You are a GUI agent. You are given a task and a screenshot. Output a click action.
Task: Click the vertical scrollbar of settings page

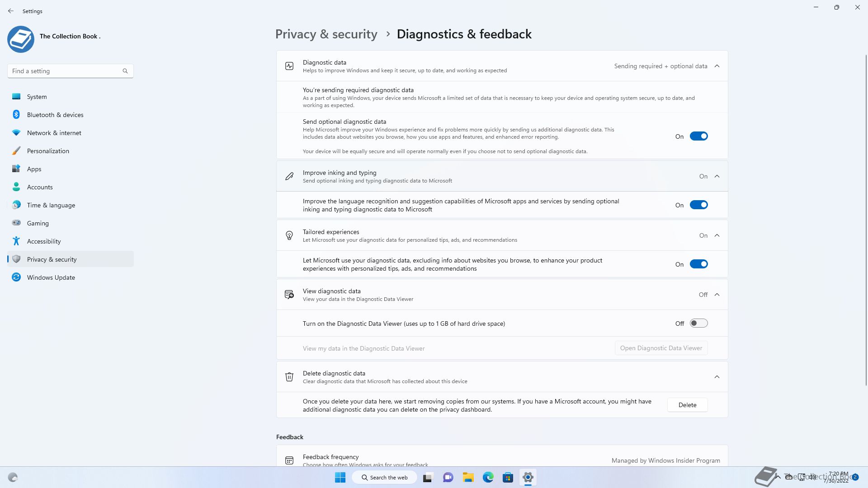pyautogui.click(x=866, y=220)
